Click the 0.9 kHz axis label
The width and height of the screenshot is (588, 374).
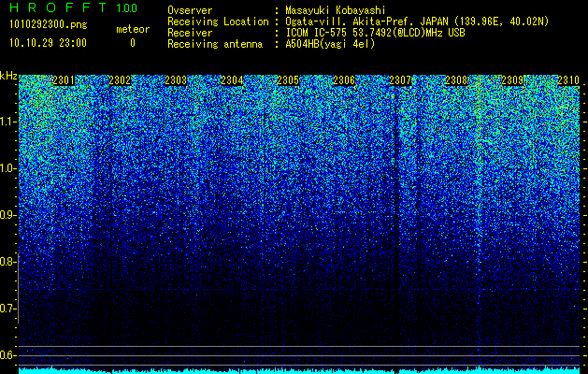tap(8, 215)
